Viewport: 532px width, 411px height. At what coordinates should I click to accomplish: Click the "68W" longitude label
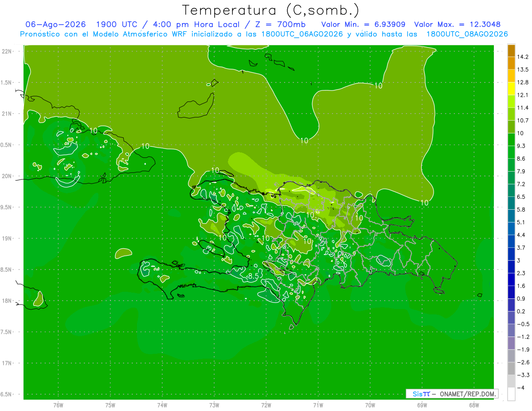coord(473,405)
